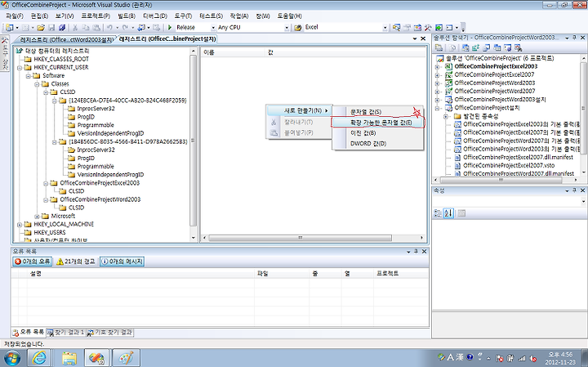Click the Toolbox hammer-and-wrench toolbar icon
588x367 pixels.
[428, 28]
